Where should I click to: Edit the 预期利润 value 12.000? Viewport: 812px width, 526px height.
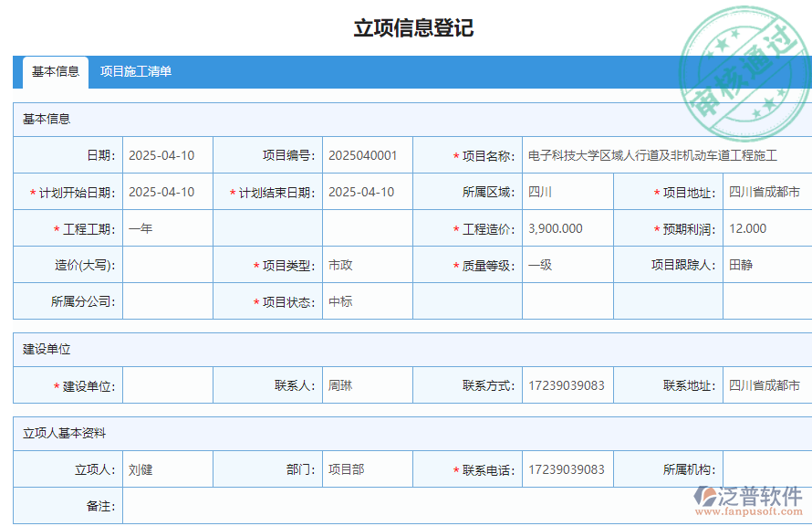point(765,228)
